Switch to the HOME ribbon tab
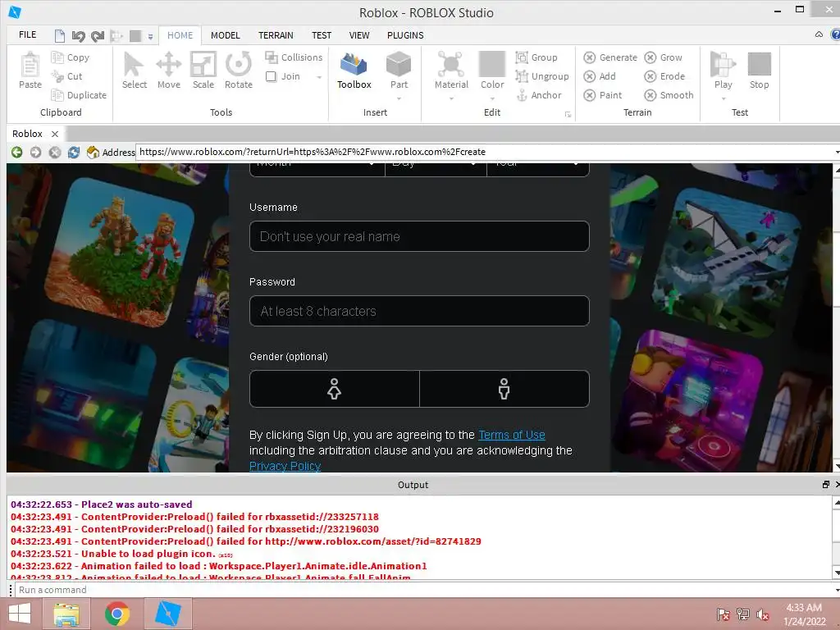 click(x=180, y=35)
